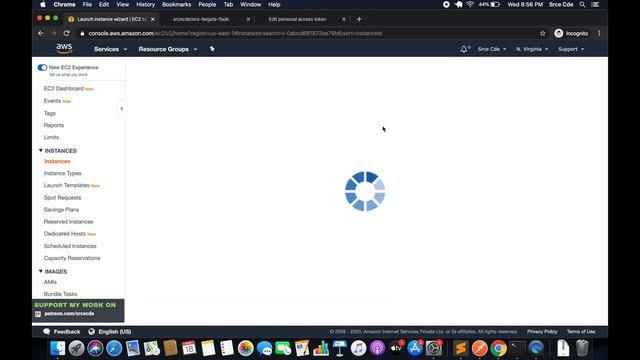Click the globe language icon in footer
Screen dimensions: 640x360
click(91, 331)
